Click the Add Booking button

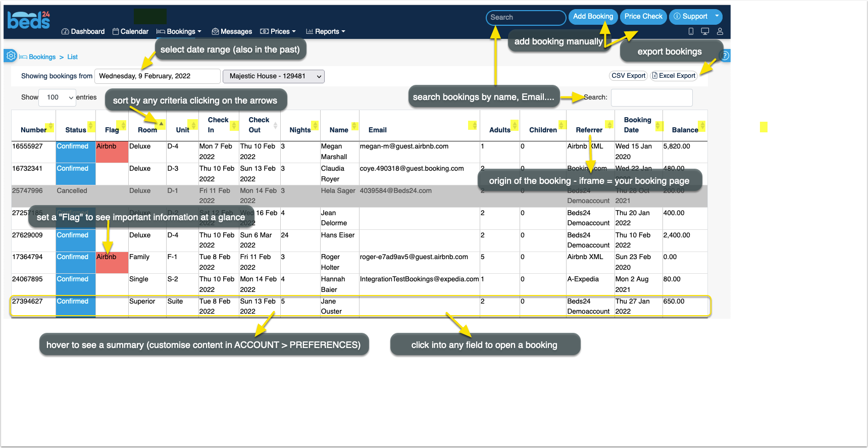tap(593, 17)
